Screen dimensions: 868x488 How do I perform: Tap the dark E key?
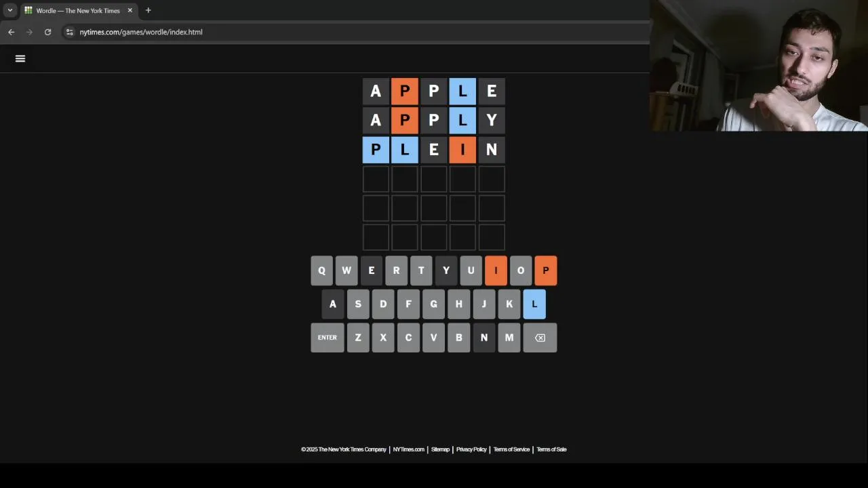pos(372,270)
